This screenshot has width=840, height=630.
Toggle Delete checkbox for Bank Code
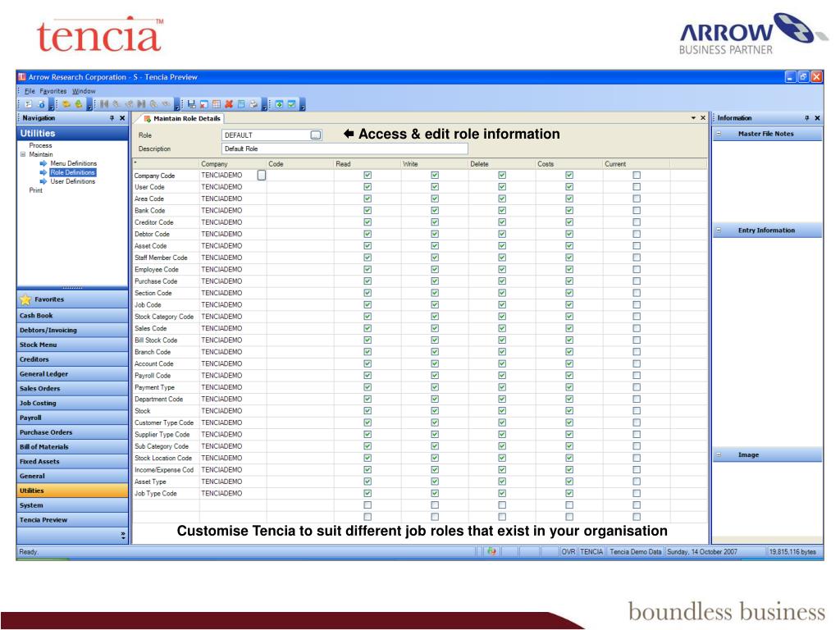pos(502,211)
